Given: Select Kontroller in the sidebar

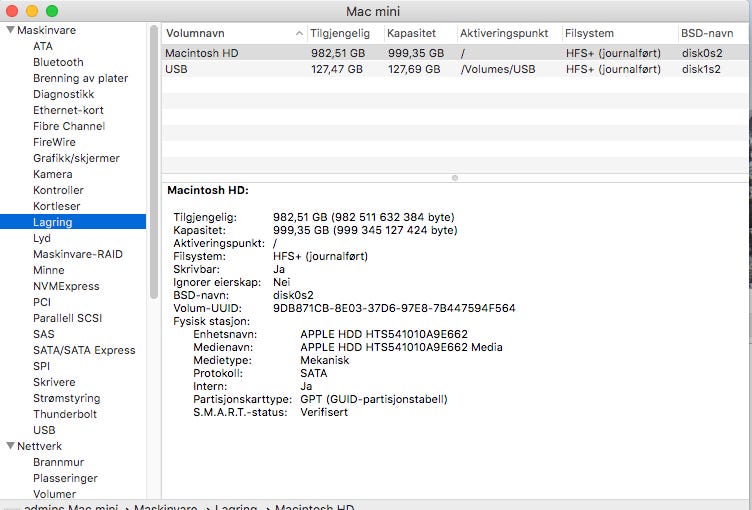Looking at the screenshot, I should (58, 190).
